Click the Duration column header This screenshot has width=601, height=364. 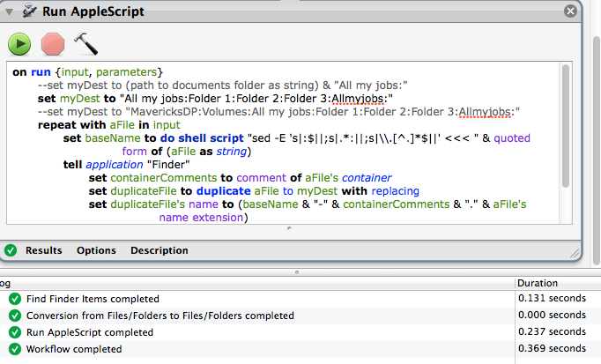538,283
